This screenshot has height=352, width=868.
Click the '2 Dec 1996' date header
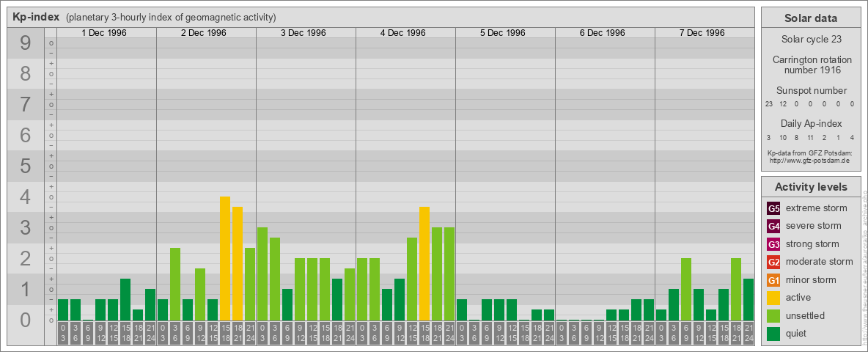pos(204,33)
